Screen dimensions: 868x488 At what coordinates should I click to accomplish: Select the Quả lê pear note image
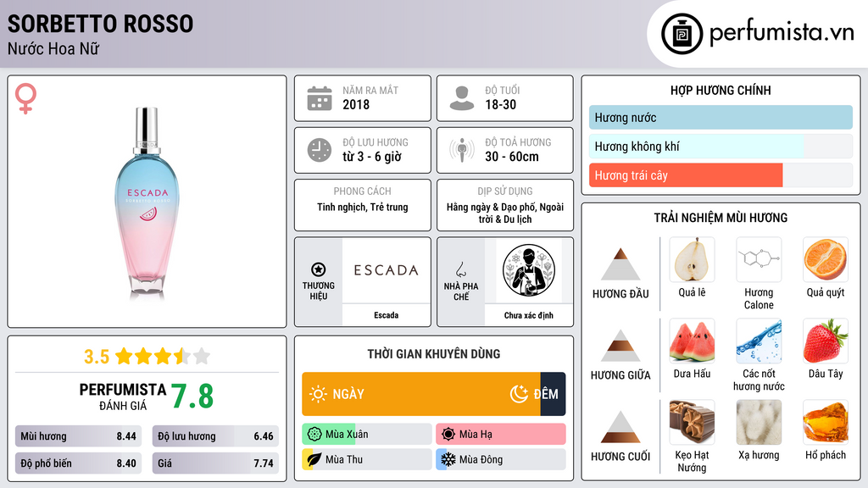tap(692, 259)
